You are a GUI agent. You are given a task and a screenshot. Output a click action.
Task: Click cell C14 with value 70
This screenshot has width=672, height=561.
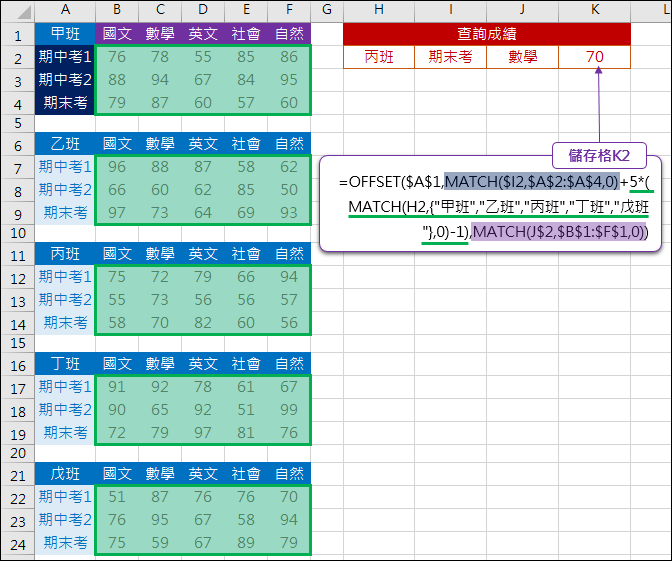[x=160, y=323]
